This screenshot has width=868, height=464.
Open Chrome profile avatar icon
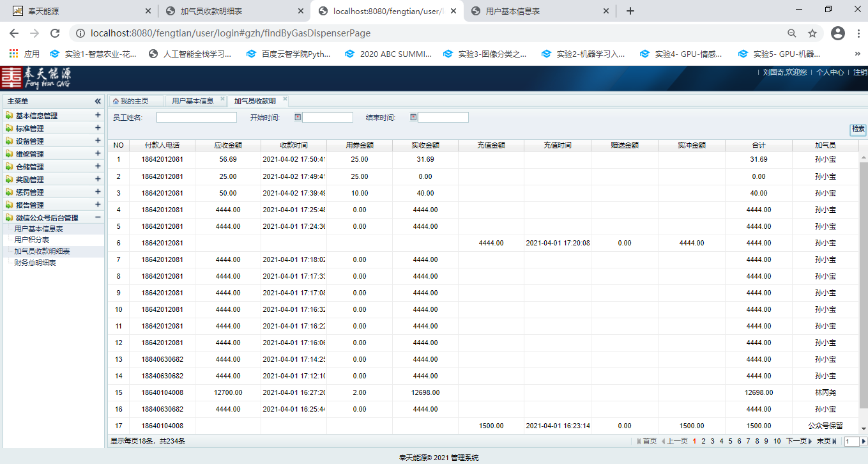(838, 33)
